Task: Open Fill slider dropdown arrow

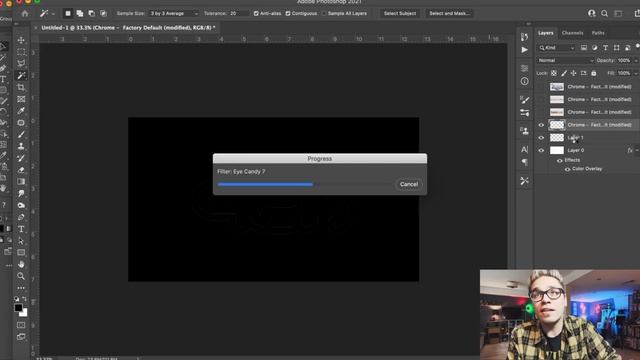Action: click(x=636, y=73)
